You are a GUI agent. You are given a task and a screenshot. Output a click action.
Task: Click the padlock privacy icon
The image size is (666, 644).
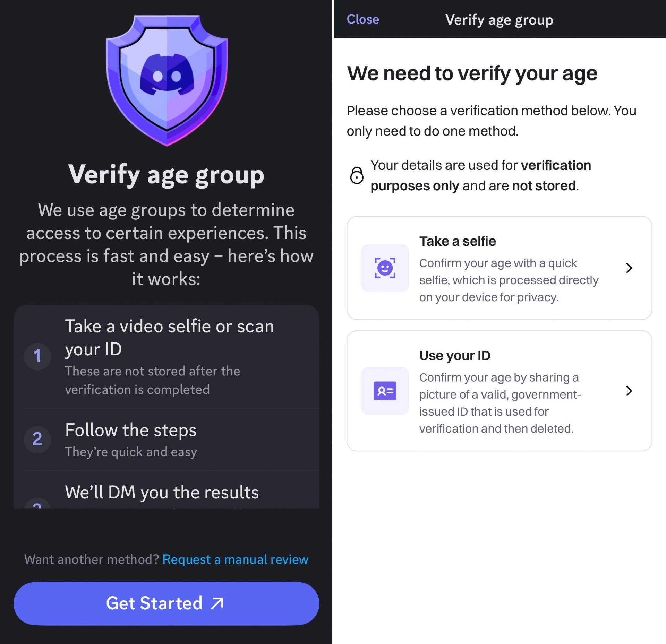357,175
